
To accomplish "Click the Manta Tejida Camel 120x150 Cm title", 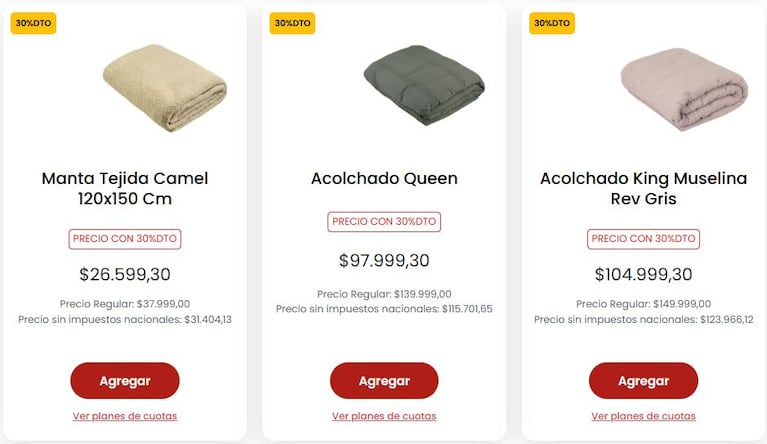I will (125, 188).
